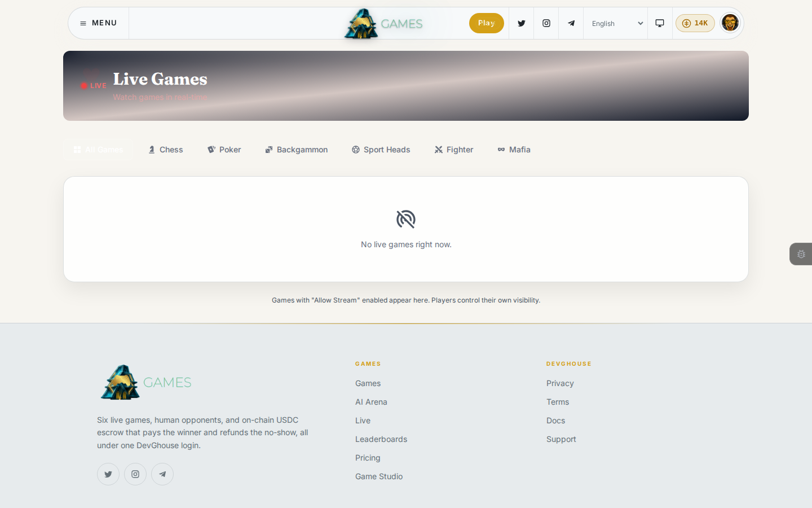The height and width of the screenshot is (508, 812).
Task: Click the 'Live Games' heading
Action: [160, 79]
